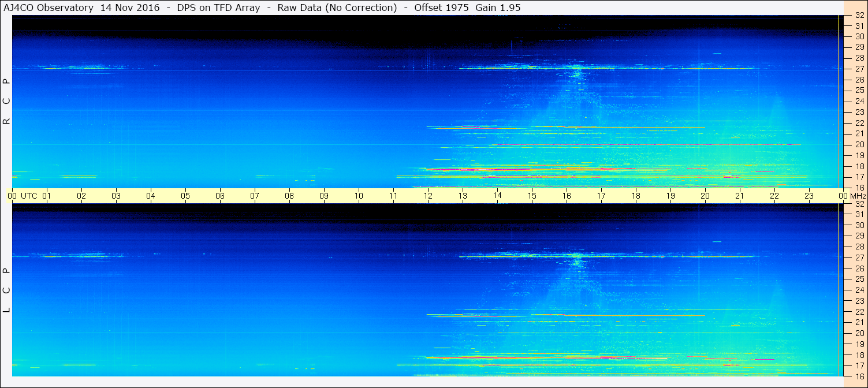
Task: Click the 11 hour tick label
Action: 393,196
